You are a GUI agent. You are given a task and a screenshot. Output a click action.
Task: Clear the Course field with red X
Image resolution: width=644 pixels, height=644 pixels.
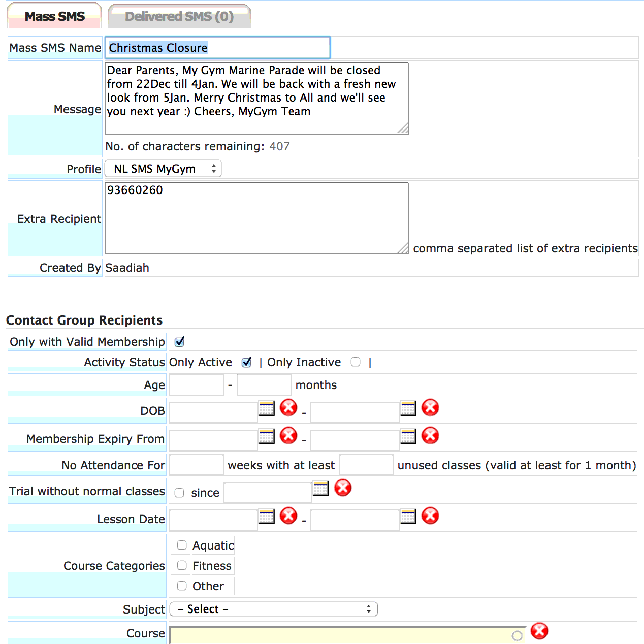click(539, 631)
